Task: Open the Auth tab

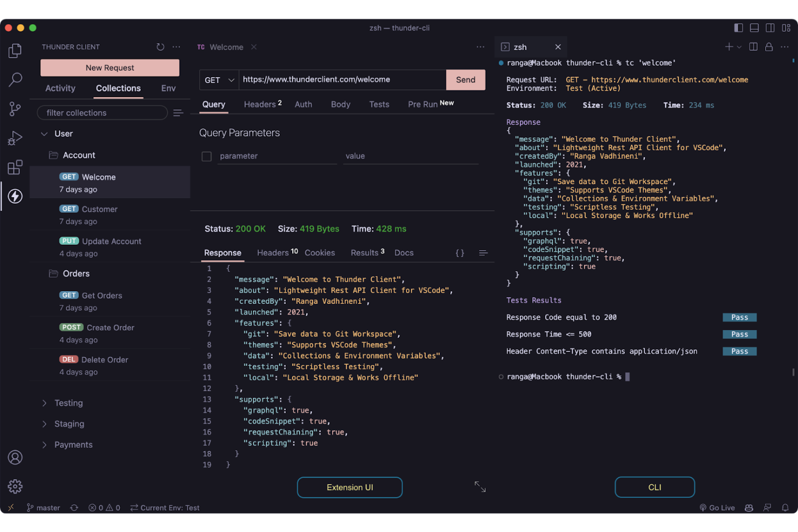Action: point(304,104)
